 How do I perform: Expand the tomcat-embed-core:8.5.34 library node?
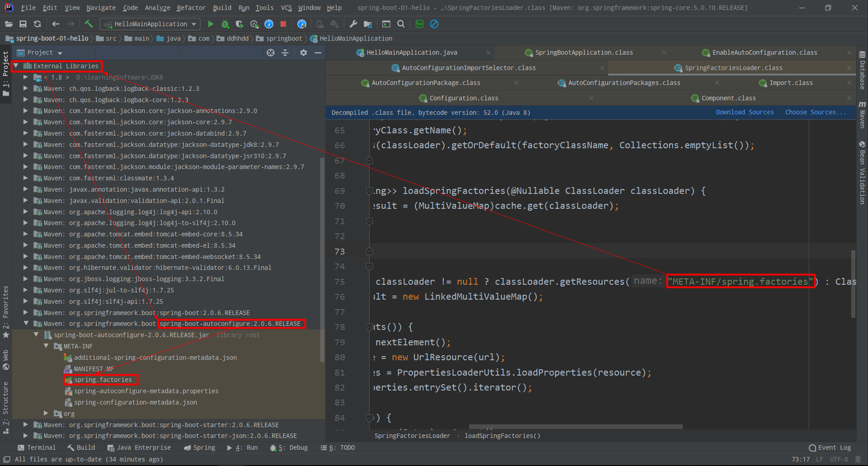point(26,234)
